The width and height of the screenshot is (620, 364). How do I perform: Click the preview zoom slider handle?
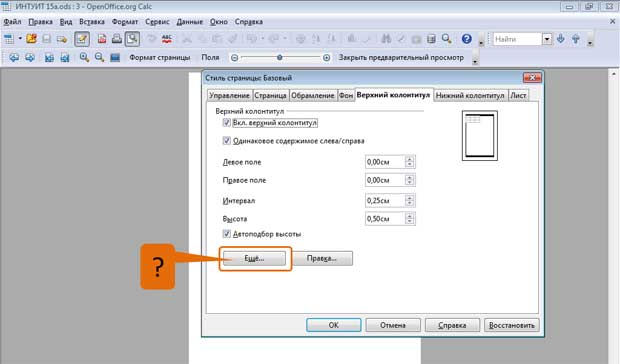point(280,58)
